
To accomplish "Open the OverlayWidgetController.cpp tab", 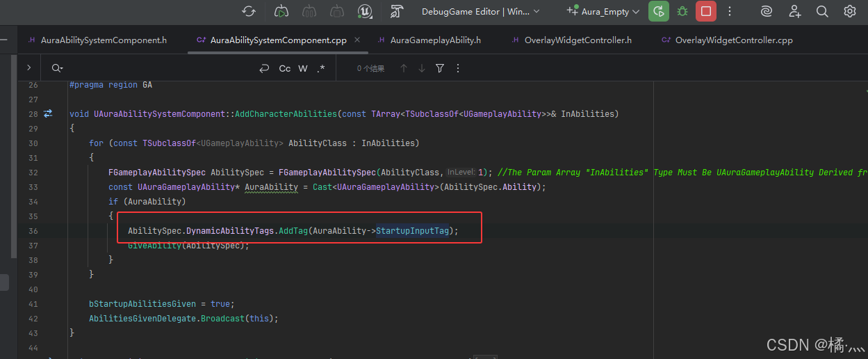I will 727,40.
